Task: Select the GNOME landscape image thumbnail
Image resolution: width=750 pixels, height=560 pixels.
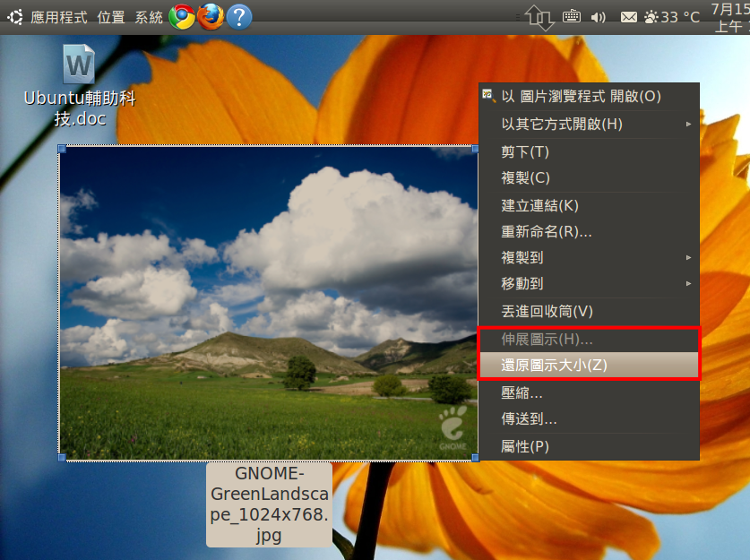Action: (x=268, y=303)
